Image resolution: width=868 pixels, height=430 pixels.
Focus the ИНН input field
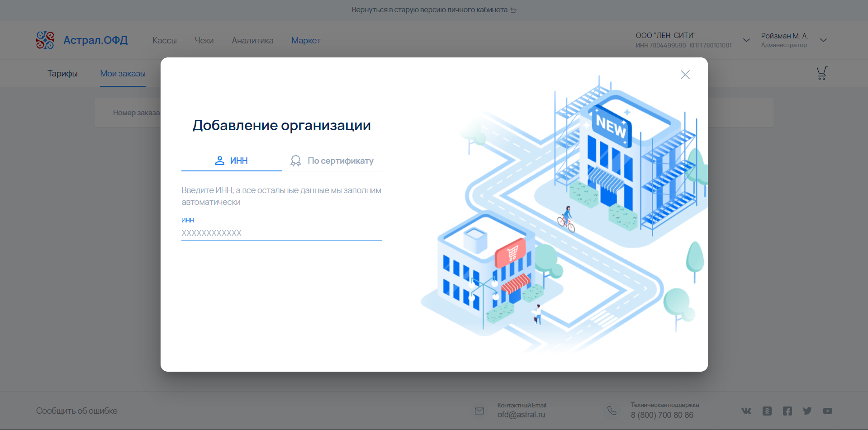281,233
